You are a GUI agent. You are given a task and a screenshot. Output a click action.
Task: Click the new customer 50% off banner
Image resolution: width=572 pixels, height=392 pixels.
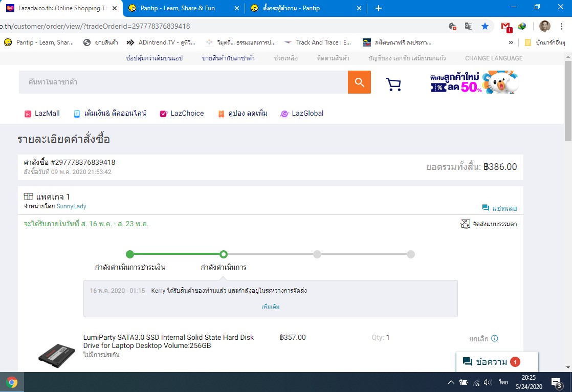pos(474,82)
